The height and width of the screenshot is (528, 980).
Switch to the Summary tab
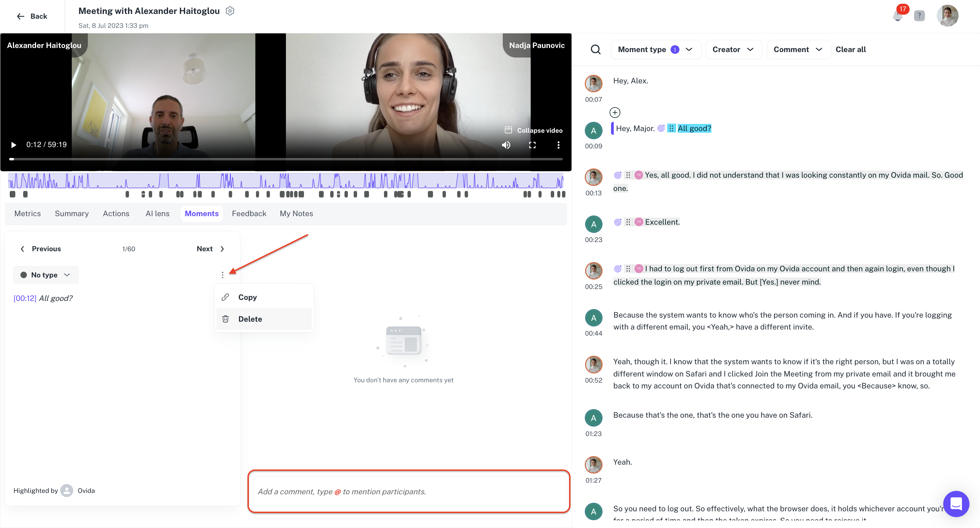tap(71, 213)
